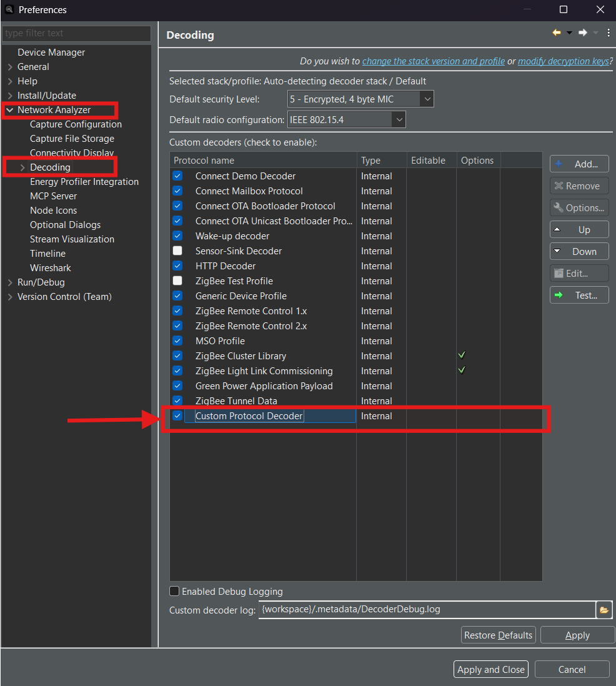Open Optional Dialogs page
Screen dimensions: 616x686
click(x=65, y=225)
